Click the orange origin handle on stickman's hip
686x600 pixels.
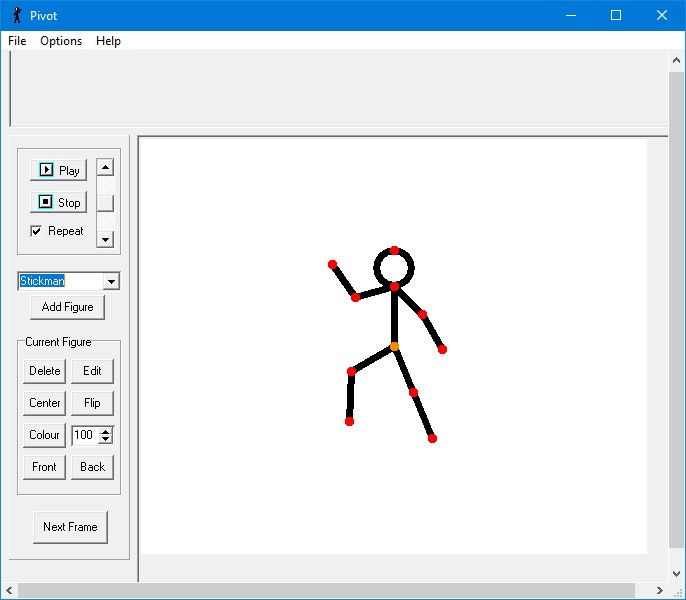(x=394, y=347)
